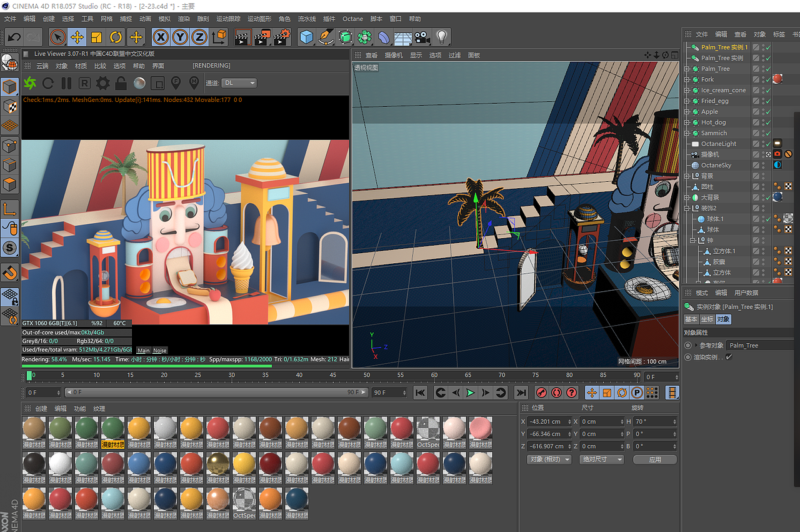The width and height of the screenshot is (800, 532).
Task: Jump to the start of animation
Action: coord(420,393)
